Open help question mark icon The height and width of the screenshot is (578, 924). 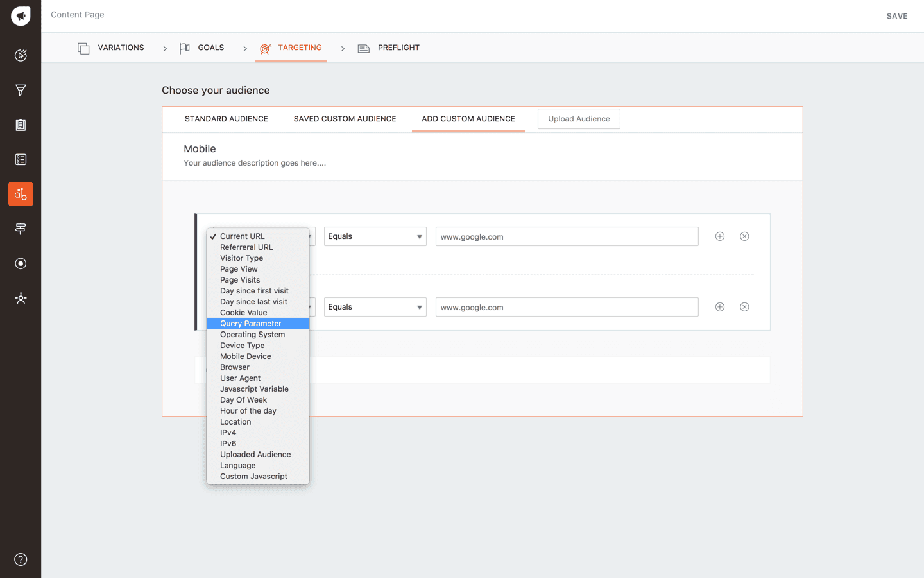(21, 559)
